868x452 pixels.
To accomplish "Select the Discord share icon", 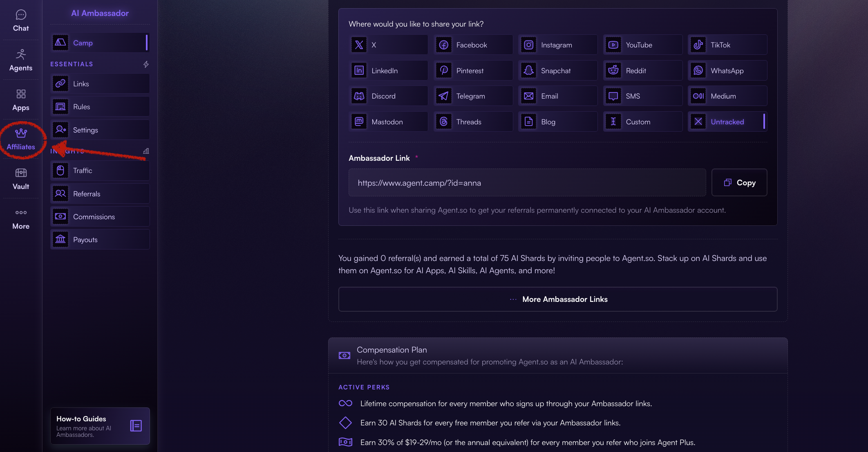I will point(359,96).
